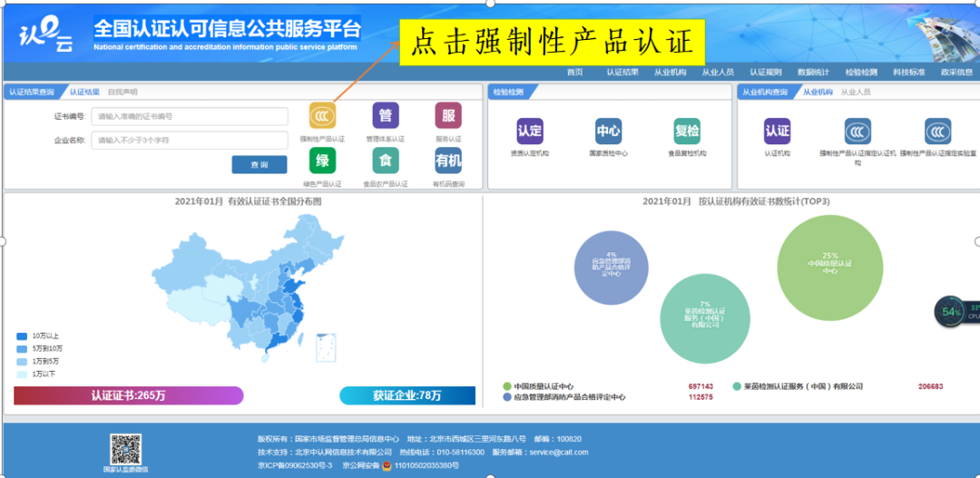
Task: Open 强制性产品认证指定认证机构 CCC icon
Action: coord(857,132)
